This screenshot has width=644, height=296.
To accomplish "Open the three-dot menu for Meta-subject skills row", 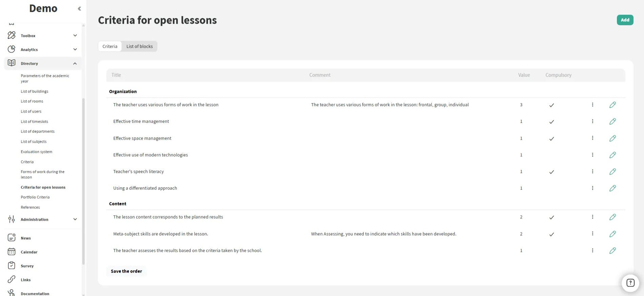I will [593, 234].
